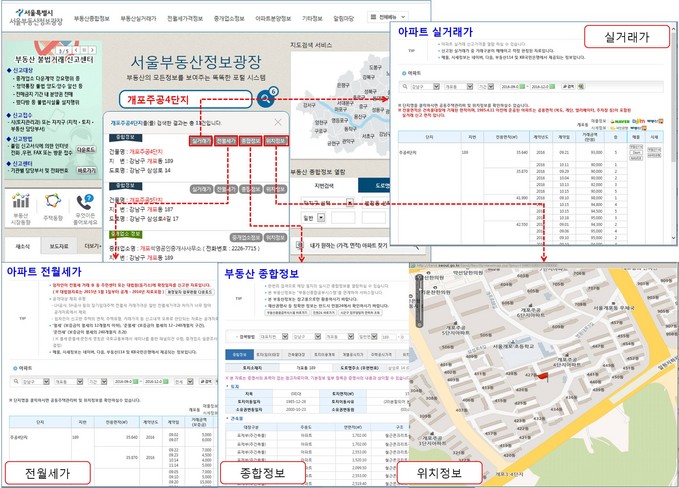Screen dimensions: 679x488
Task: Click 위치정보 button for 개포주공5단지
Action: [x=276, y=189]
